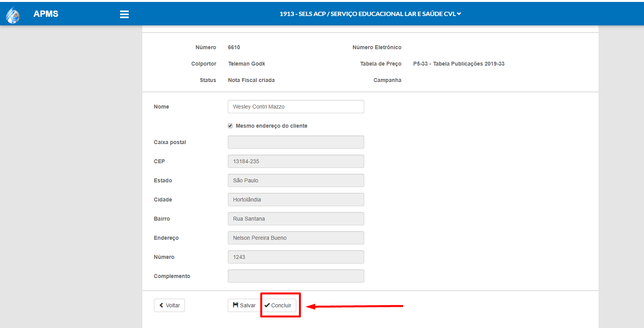Click the CEP field 13184-235
Image resolution: width=644 pixels, height=328 pixels.
pos(296,161)
